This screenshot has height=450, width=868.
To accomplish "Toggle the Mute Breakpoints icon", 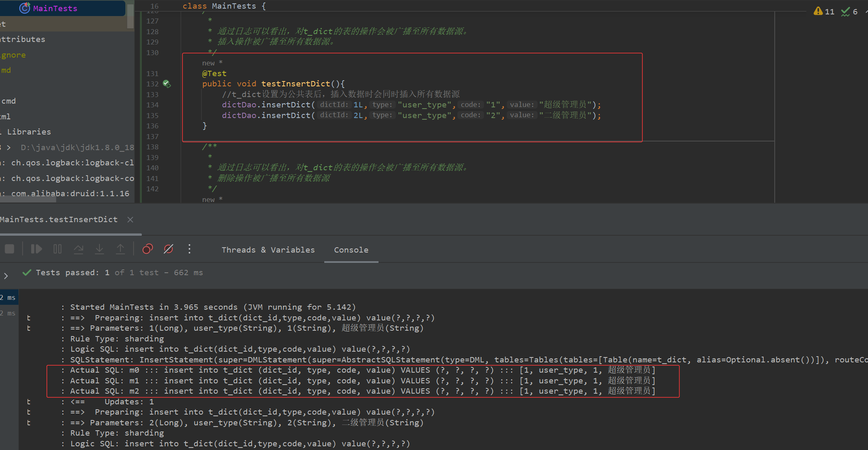I will pos(169,249).
